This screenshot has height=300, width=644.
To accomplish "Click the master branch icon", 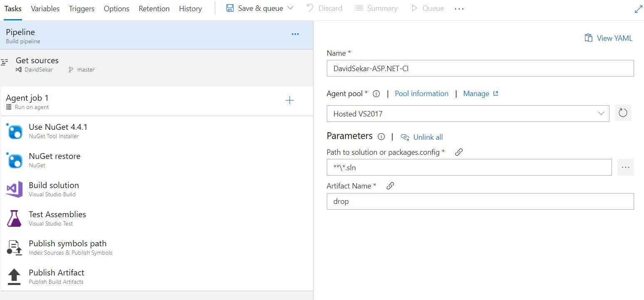I will 71,70.
